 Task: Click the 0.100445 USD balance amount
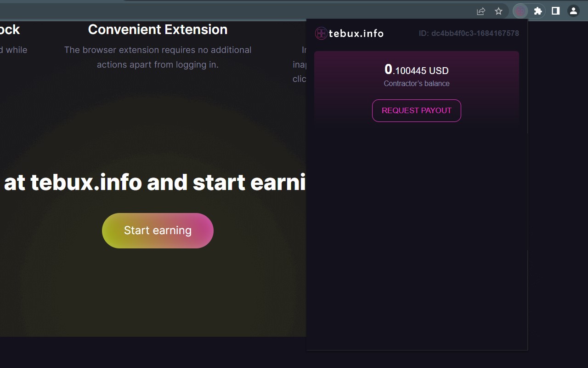point(416,70)
